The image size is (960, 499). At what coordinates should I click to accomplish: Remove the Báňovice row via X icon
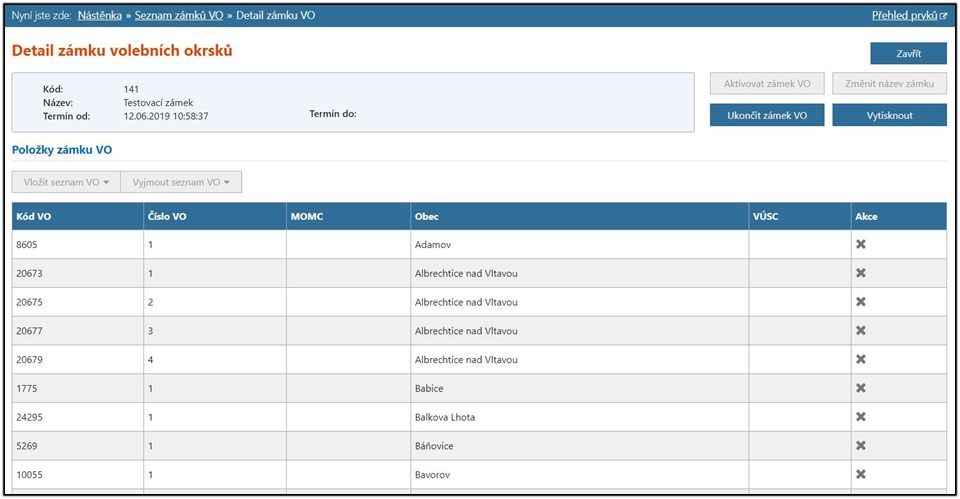[x=860, y=446]
